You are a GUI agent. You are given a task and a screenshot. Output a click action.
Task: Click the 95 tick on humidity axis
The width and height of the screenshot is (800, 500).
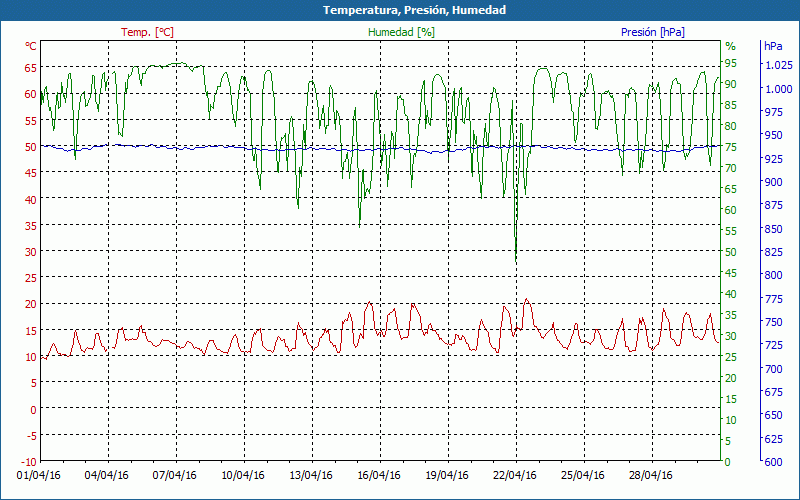pos(731,63)
